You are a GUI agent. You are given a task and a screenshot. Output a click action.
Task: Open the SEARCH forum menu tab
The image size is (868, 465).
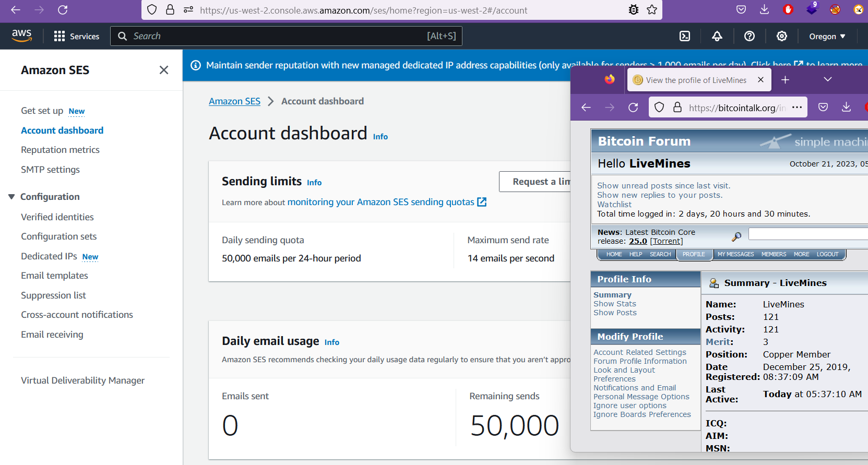660,254
